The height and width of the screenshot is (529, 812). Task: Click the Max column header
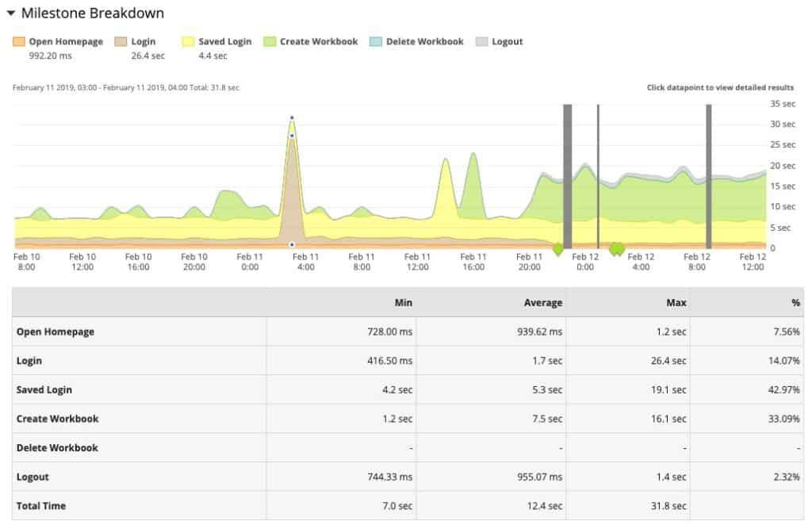pyautogui.click(x=676, y=303)
